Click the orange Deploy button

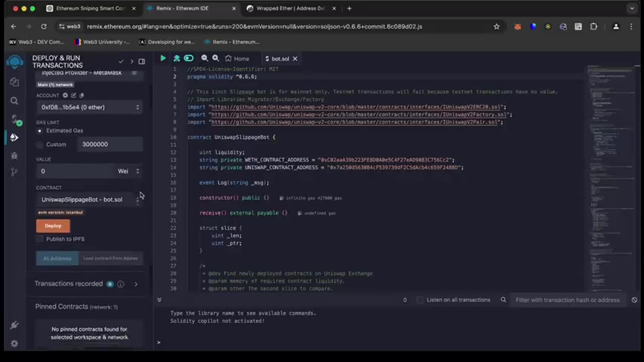click(53, 226)
